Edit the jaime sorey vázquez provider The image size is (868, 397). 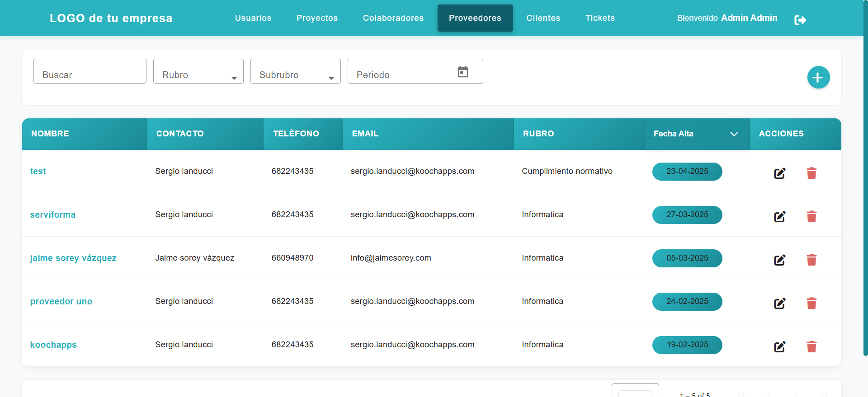[779, 260]
